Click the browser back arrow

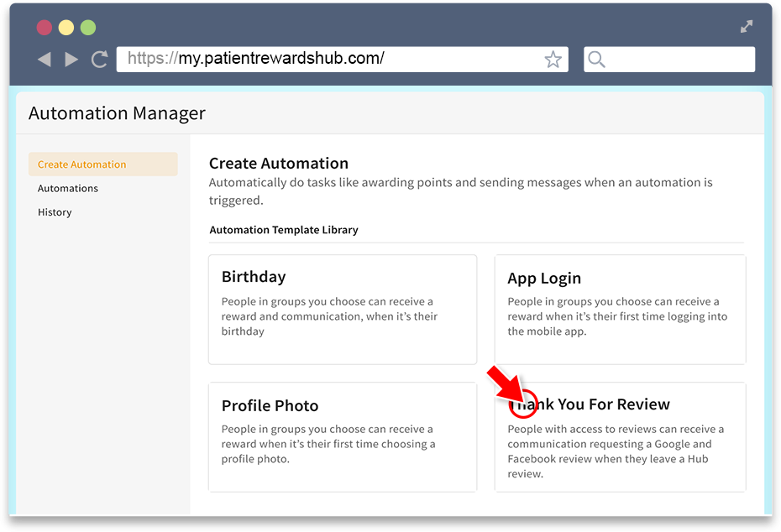point(45,60)
